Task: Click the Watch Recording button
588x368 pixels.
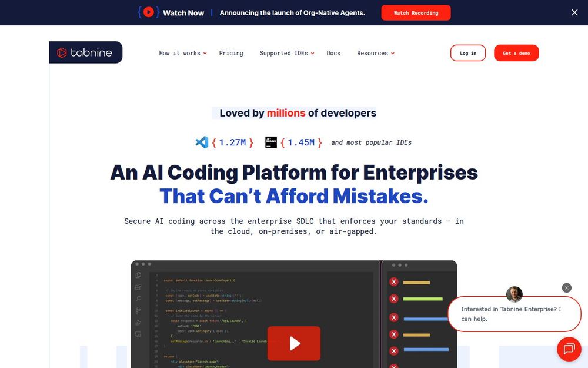Action: pos(416,13)
